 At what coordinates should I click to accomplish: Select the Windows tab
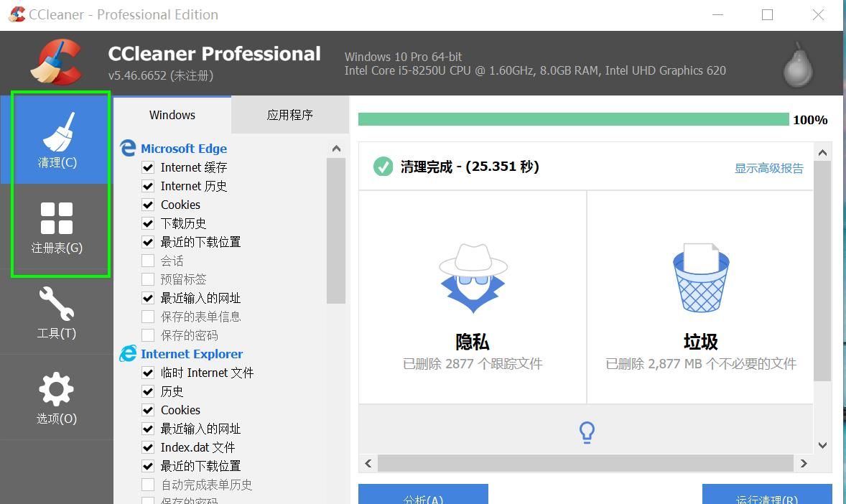172,114
